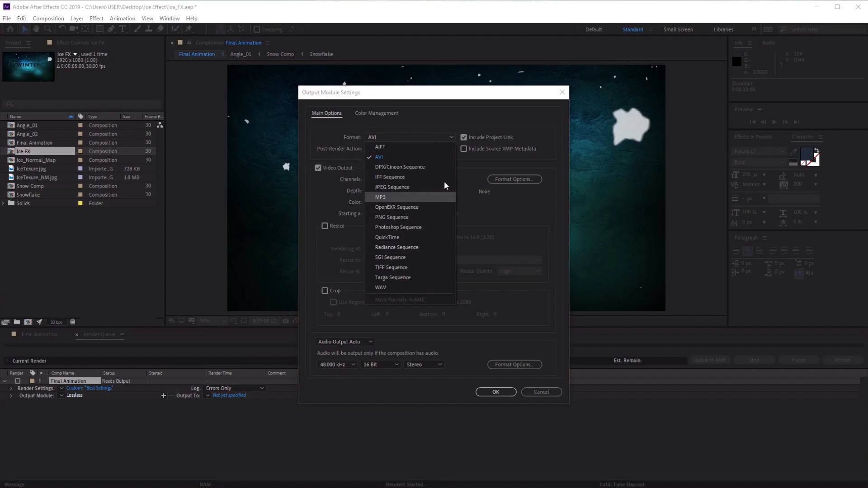Select QuickTime from the format list
Image resolution: width=868 pixels, height=488 pixels.
[387, 237]
